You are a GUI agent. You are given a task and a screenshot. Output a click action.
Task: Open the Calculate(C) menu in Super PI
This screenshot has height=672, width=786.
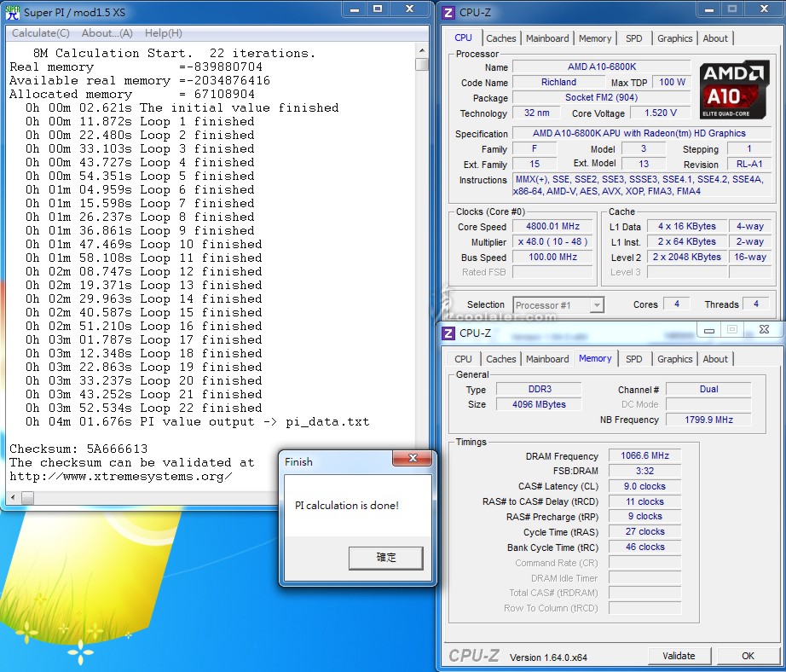pos(41,33)
